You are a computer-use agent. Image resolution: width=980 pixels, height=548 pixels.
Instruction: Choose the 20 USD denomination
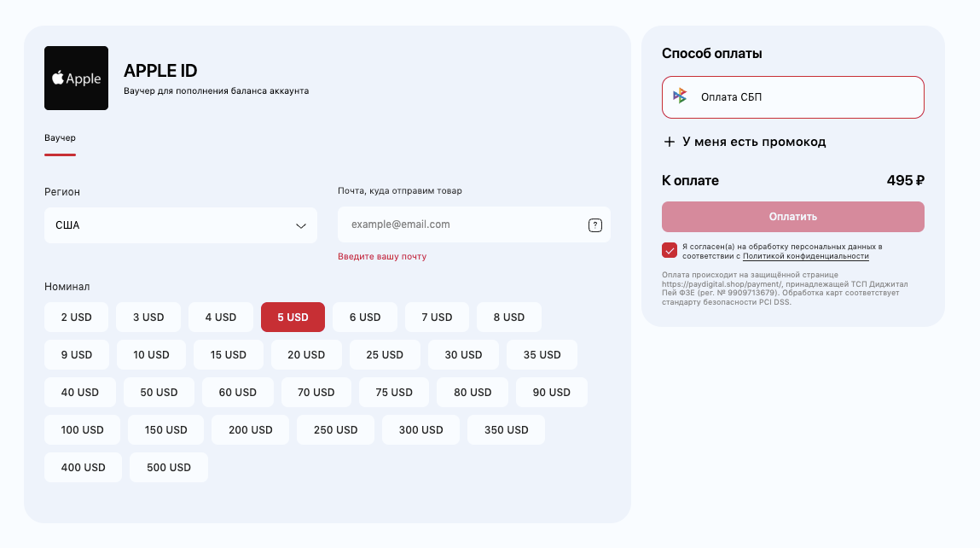tap(306, 355)
